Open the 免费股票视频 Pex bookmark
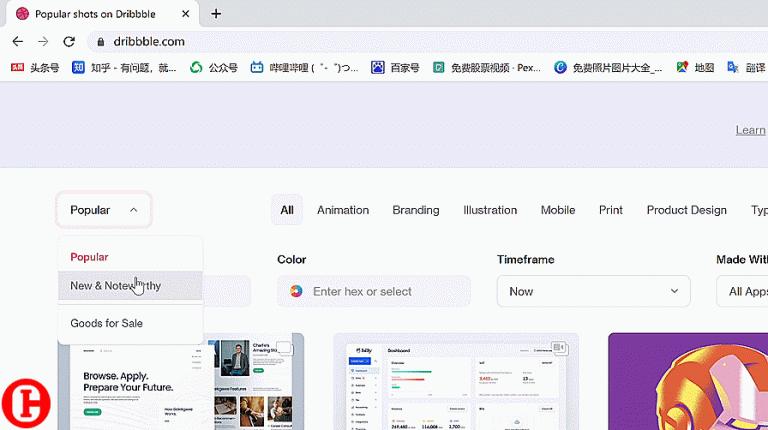Viewport: 768px width, 430px height. (487, 68)
